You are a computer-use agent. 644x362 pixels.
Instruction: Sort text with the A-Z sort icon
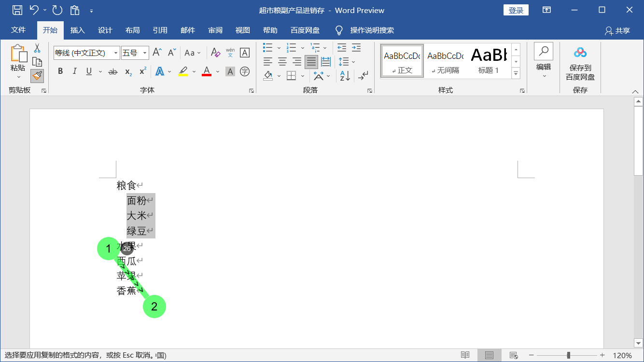[345, 76]
